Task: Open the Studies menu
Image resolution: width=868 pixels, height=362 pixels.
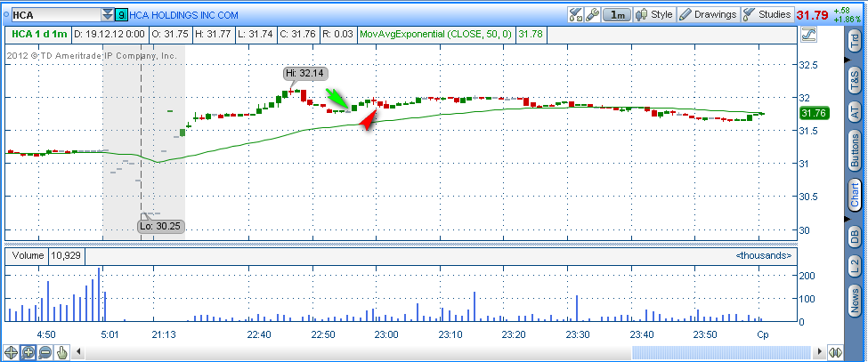Action: coord(767,15)
